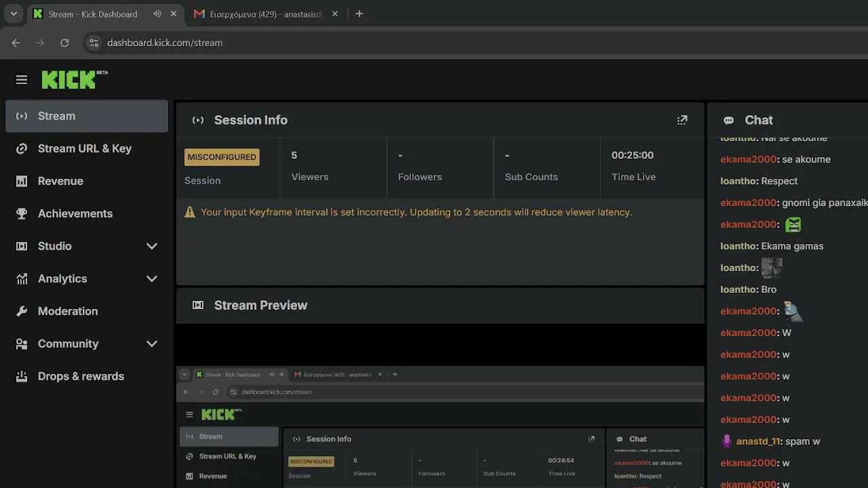
Task: Click the 00:25:00 Time Live value
Action: pos(633,155)
